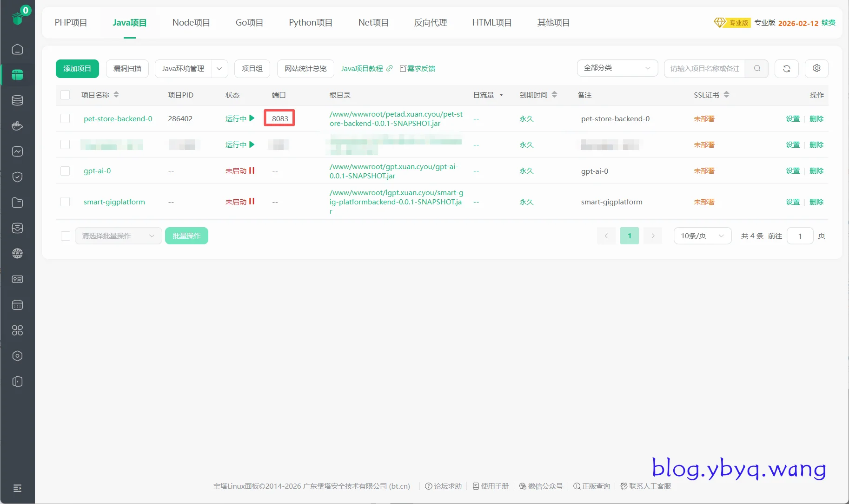Open 设置 for smart-gigplatform project
Viewport: 849px width, 504px height.
click(x=792, y=202)
